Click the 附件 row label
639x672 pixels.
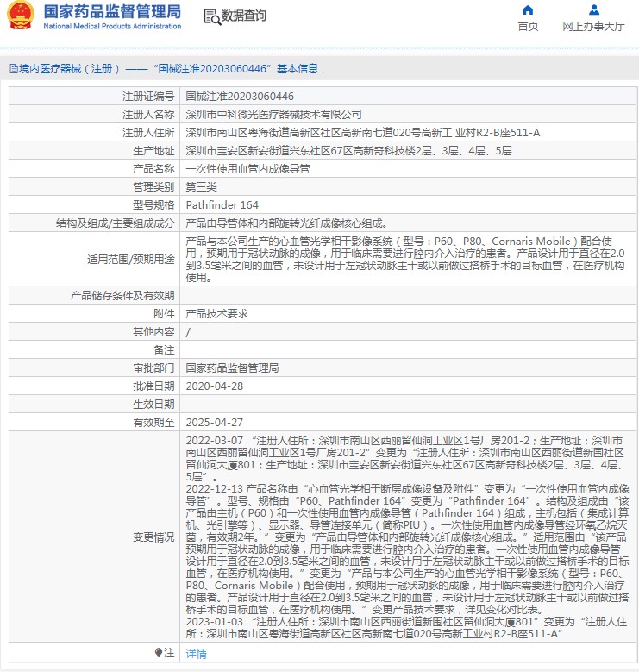pos(164,314)
